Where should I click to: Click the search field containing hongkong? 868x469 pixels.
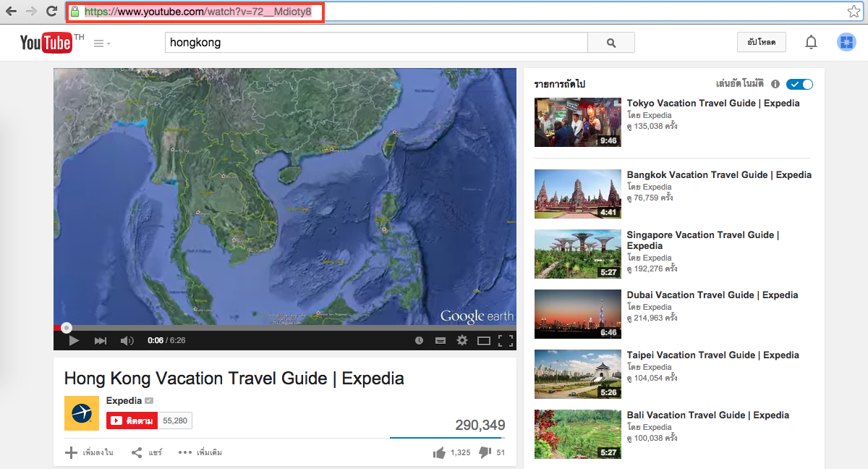[x=376, y=43]
